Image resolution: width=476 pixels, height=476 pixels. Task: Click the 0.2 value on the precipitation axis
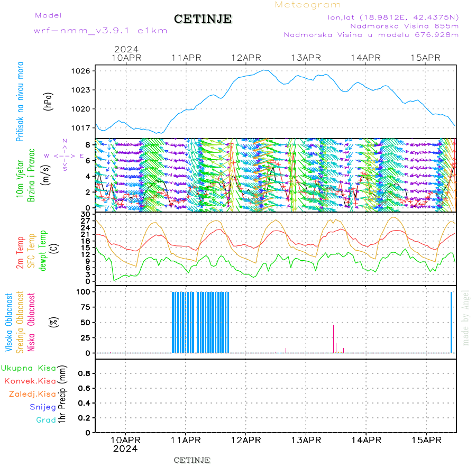84,418
